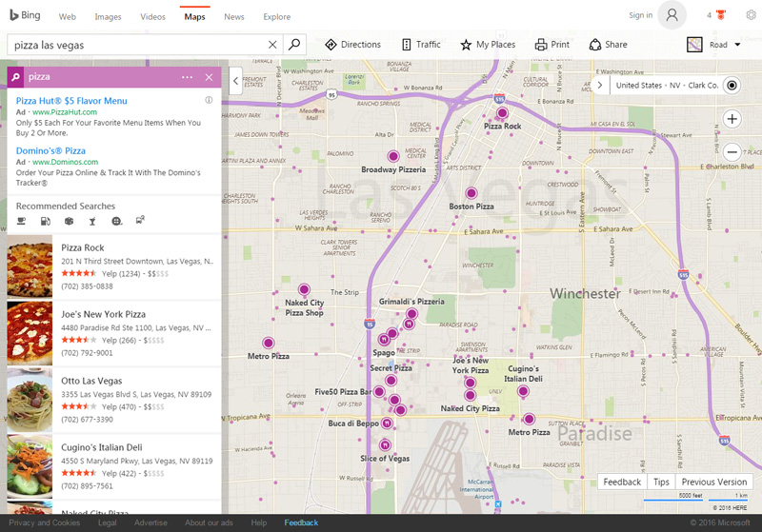Select the Boston Pizza map pin
The height and width of the screenshot is (532, 762).
[x=471, y=193]
